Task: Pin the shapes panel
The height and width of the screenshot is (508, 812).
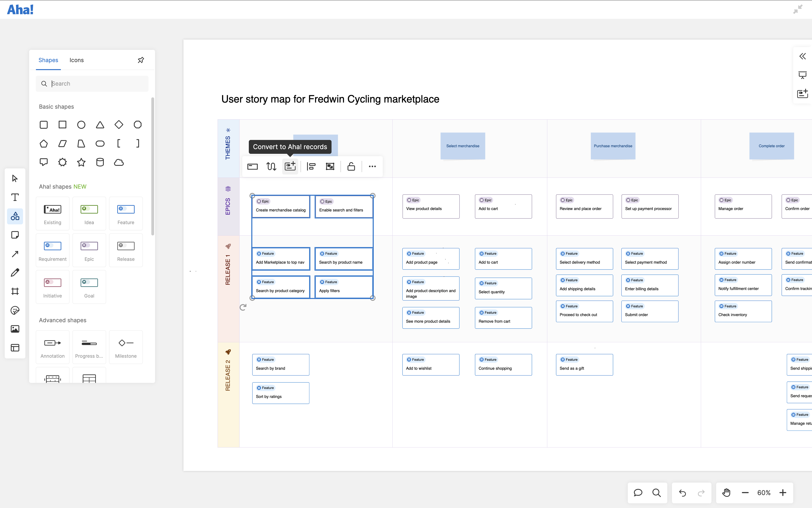Action: coord(141,60)
